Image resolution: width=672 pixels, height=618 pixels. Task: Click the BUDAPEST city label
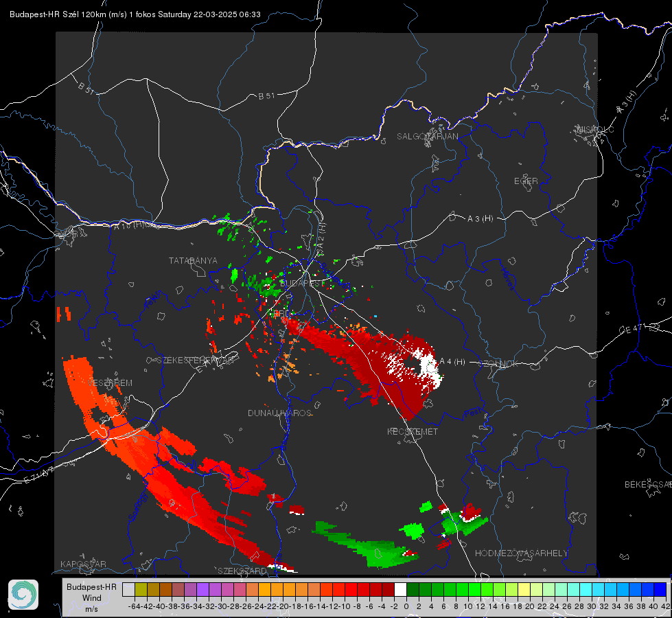click(302, 284)
